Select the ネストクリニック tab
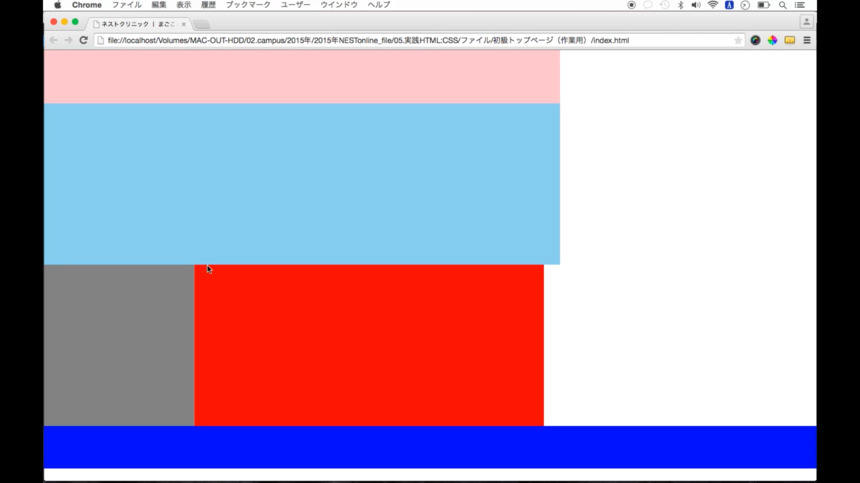860x483 pixels. (x=137, y=24)
